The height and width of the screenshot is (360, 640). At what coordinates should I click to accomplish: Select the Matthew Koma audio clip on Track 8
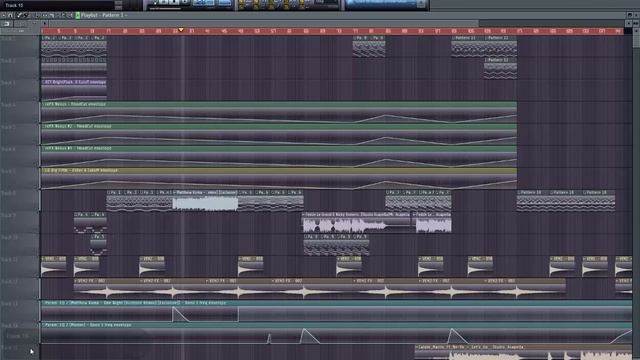pyautogui.click(x=205, y=200)
